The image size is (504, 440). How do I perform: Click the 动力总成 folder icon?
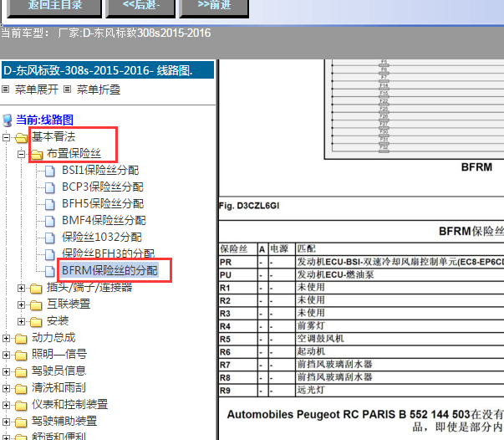coord(21,339)
